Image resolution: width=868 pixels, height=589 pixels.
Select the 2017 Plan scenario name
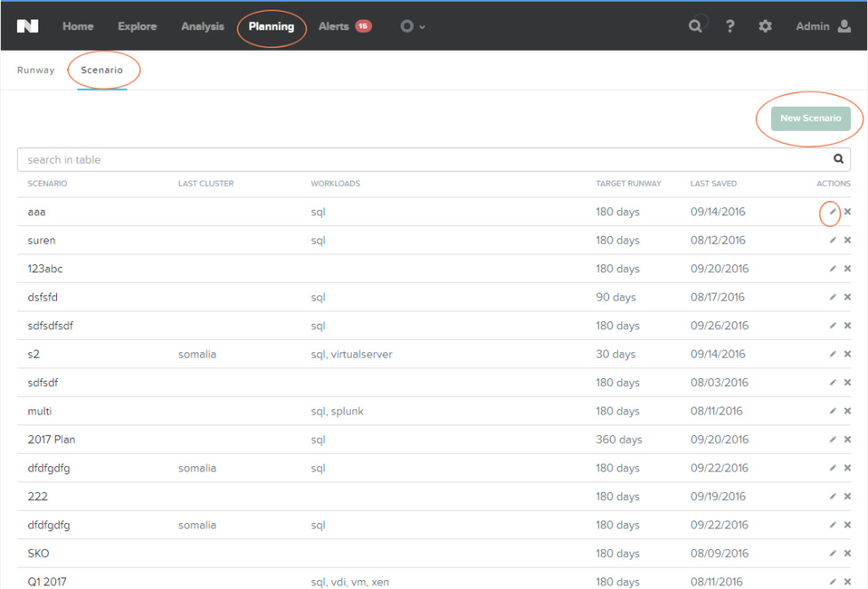(x=52, y=440)
